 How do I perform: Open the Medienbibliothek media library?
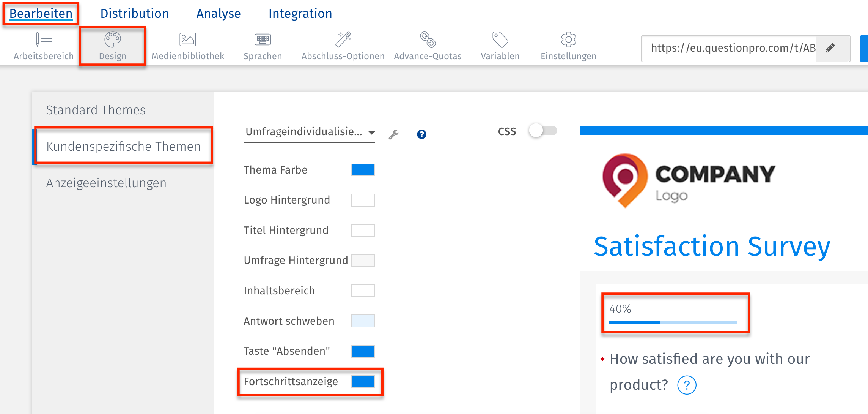(187, 46)
